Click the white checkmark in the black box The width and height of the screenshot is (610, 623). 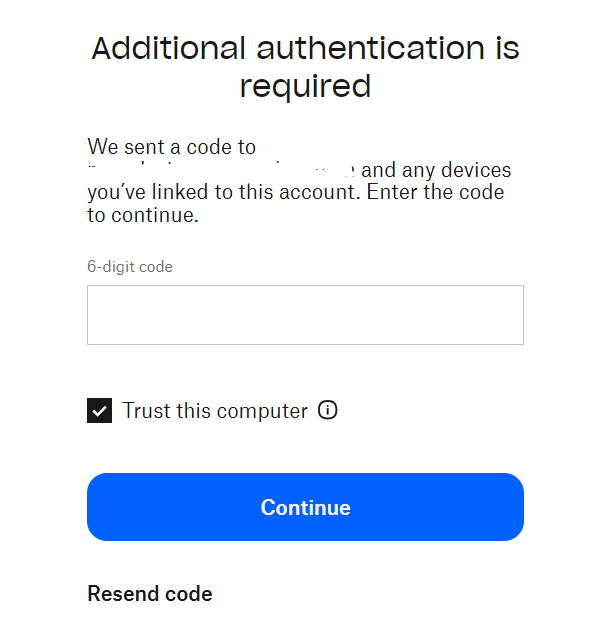(x=99, y=411)
